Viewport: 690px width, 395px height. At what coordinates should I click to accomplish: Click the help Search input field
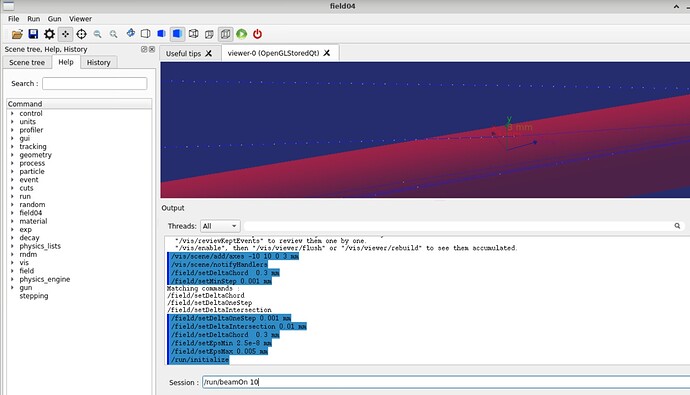pyautogui.click(x=95, y=84)
